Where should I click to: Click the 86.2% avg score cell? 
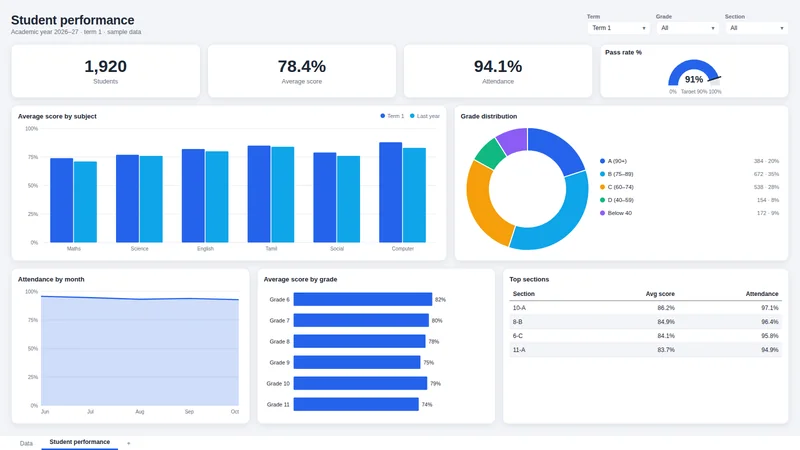(x=666, y=308)
